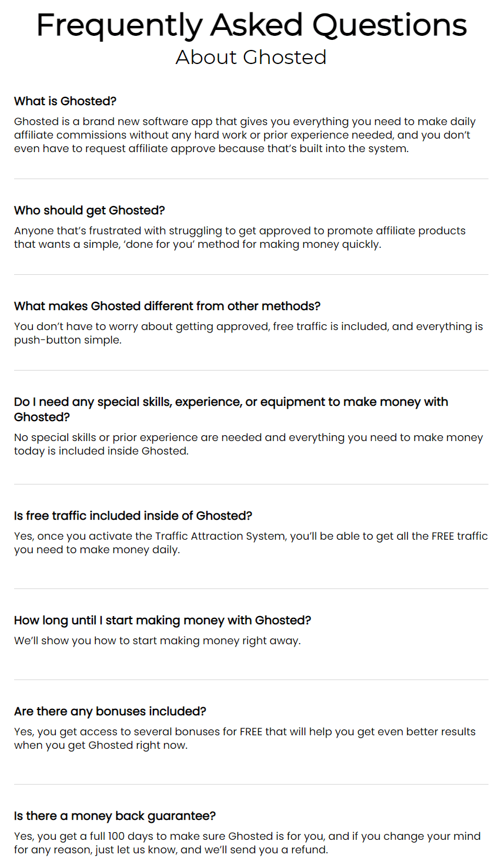The width and height of the screenshot is (502, 868).
Task: Click the divider below 'Who should get Ghosted' answer
Action: 251,274
